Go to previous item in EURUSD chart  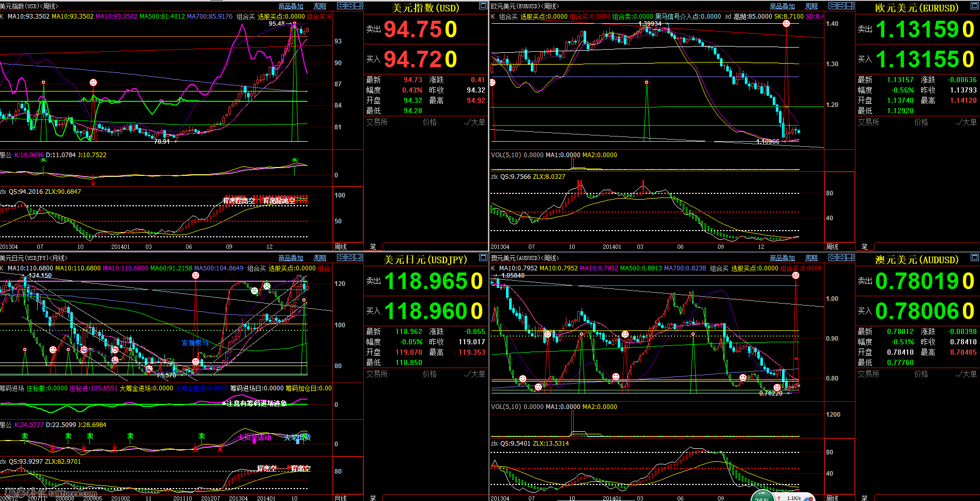833,6
